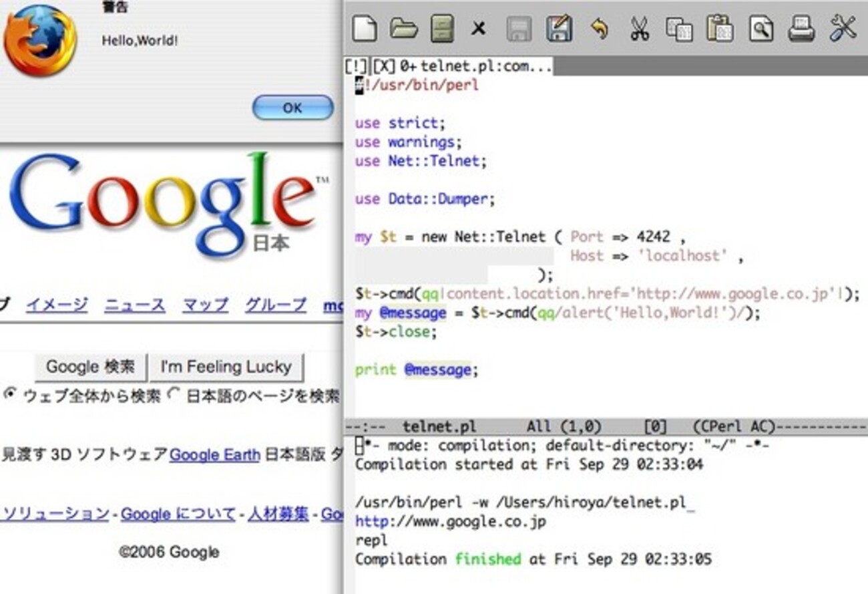Screen dimensions: 868x594
Task: Select the "0+ telnet.pl:com..." Emacs tab
Action: (477, 66)
